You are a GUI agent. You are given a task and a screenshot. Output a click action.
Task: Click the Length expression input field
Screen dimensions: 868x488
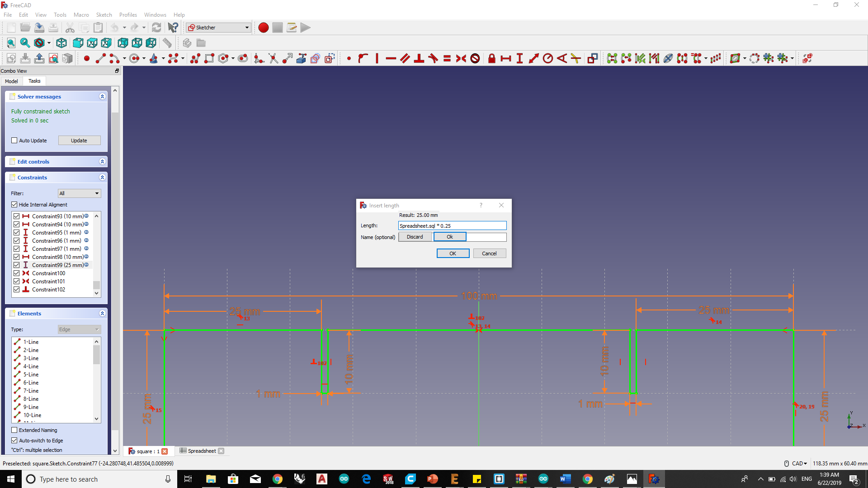[x=452, y=226]
